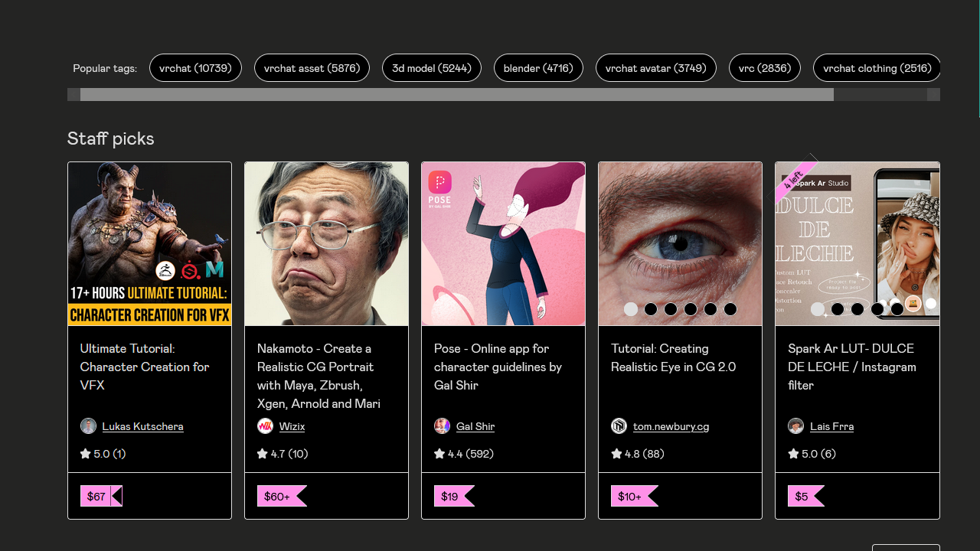This screenshot has height=551, width=980.
Task: Click Lukas Kutschera's avatar icon
Action: (88, 426)
